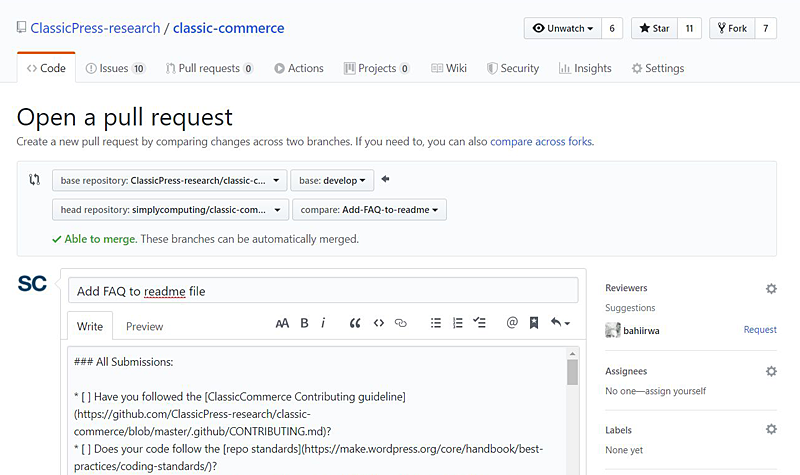
Task: Star the repository
Action: coord(655,28)
